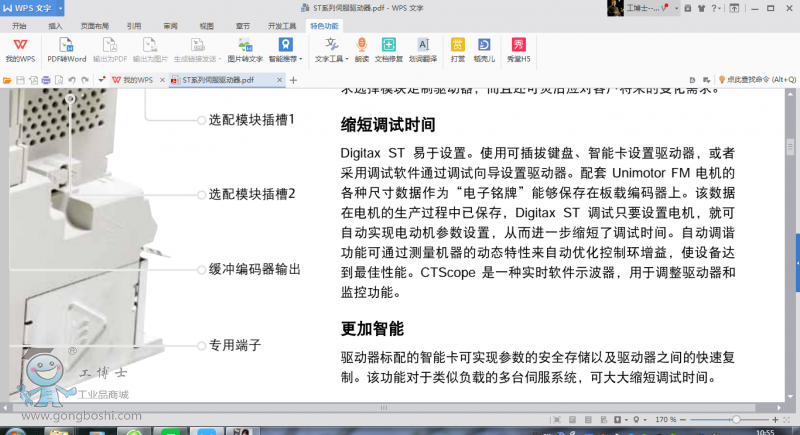Image resolution: width=800 pixels, height=435 pixels.
Task: Open 图片转文字 image-to-text tool
Action: click(x=245, y=45)
